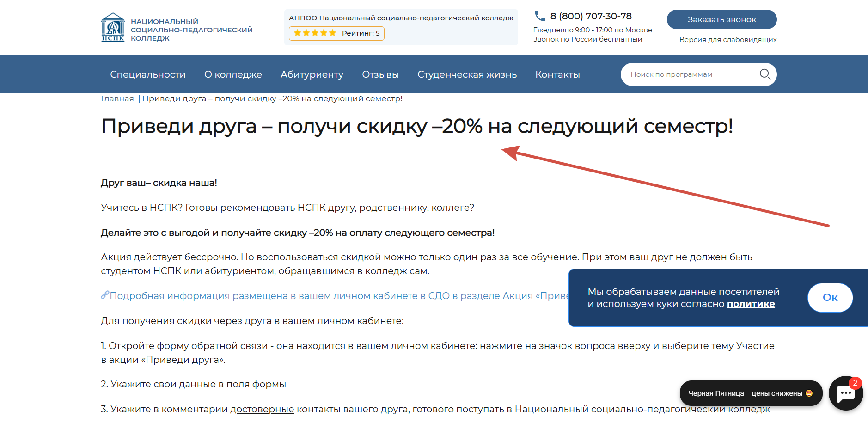
Task: Open the chat bubble widget
Action: coord(846,393)
